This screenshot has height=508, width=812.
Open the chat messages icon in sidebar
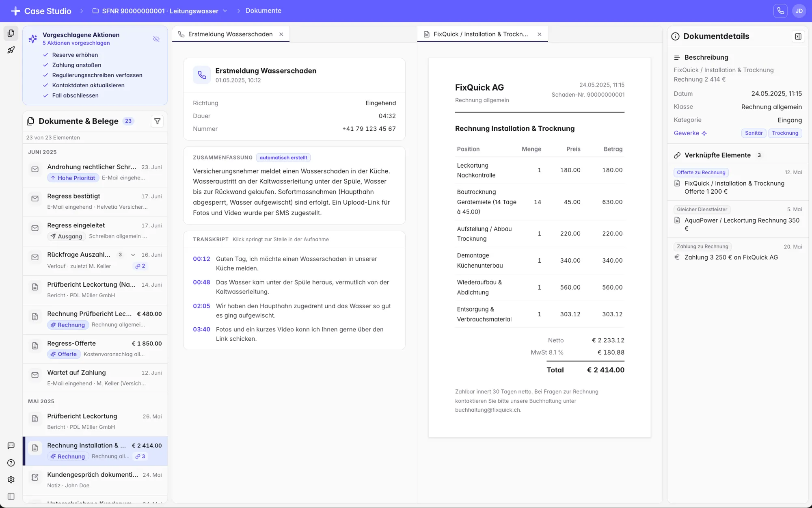point(11,445)
